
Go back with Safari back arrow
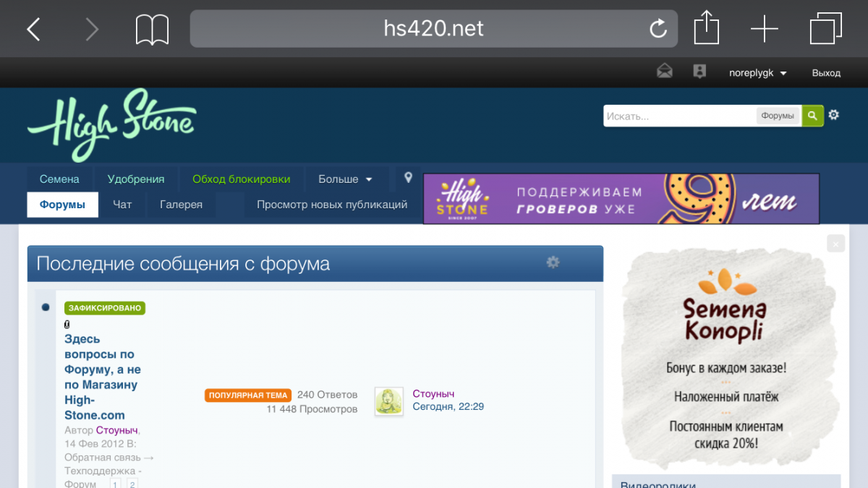pos(33,29)
